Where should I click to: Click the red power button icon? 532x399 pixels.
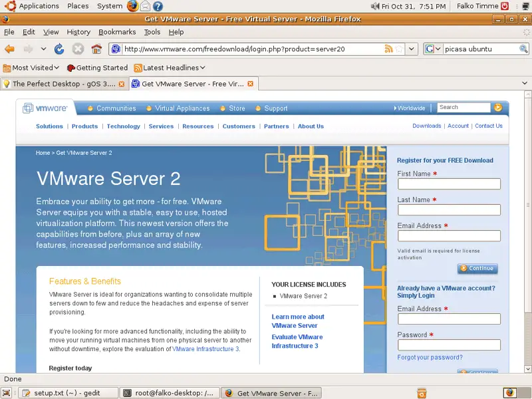pyautogui.click(x=505, y=6)
